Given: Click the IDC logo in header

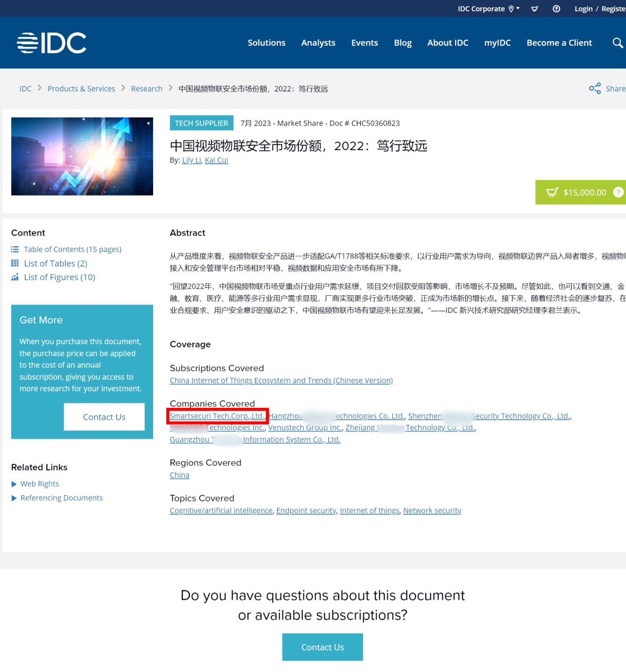Looking at the screenshot, I should [52, 43].
